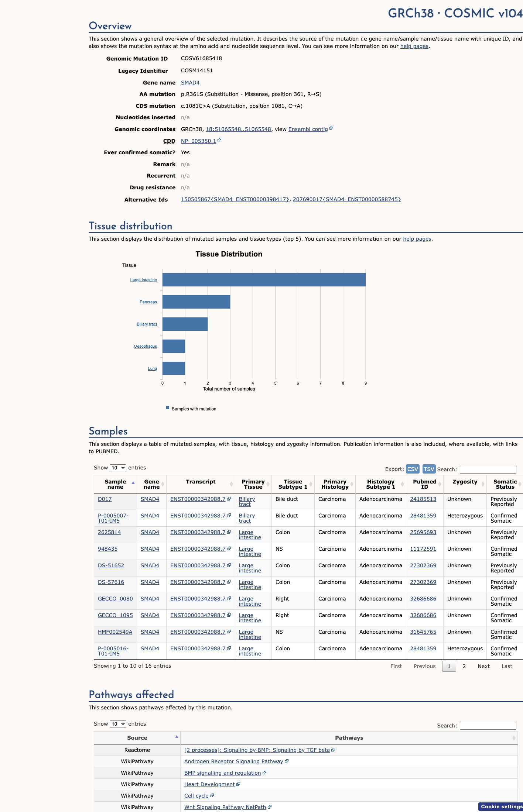Select the Pancreas tissue label in chart
This screenshot has height=812, width=523.
pos(148,302)
